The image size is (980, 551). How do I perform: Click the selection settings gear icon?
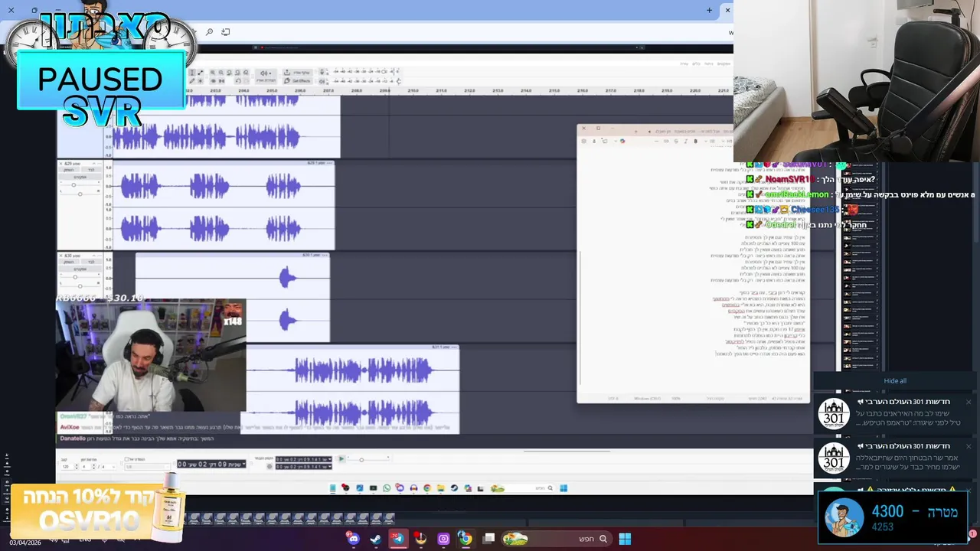point(269,467)
